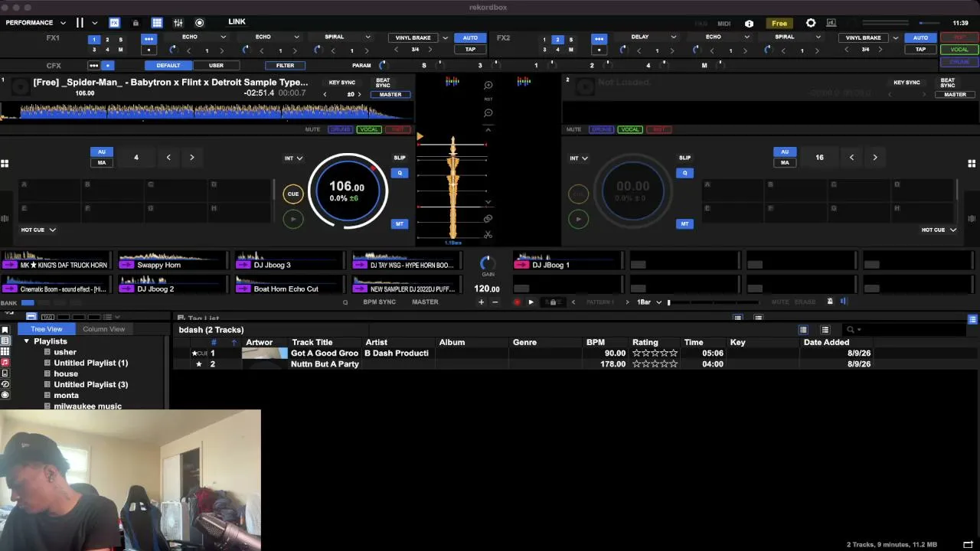Screen dimensions: 980x551
Task: Click the CFX PARAM knob
Action: pyautogui.click(x=383, y=66)
